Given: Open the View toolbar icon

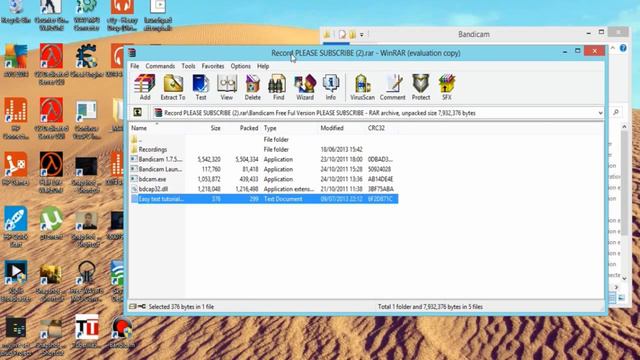Looking at the screenshot, I should tap(227, 87).
